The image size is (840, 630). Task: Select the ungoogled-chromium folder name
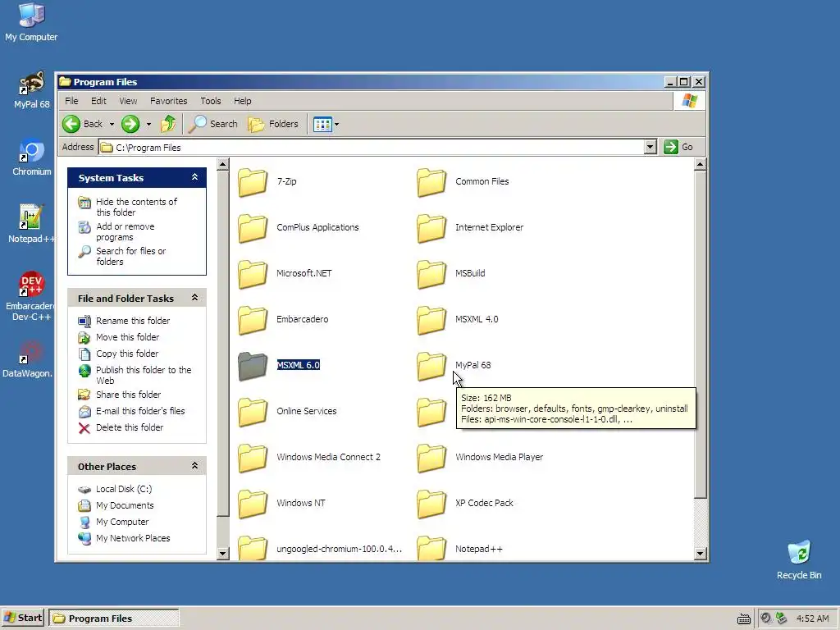[x=339, y=549]
